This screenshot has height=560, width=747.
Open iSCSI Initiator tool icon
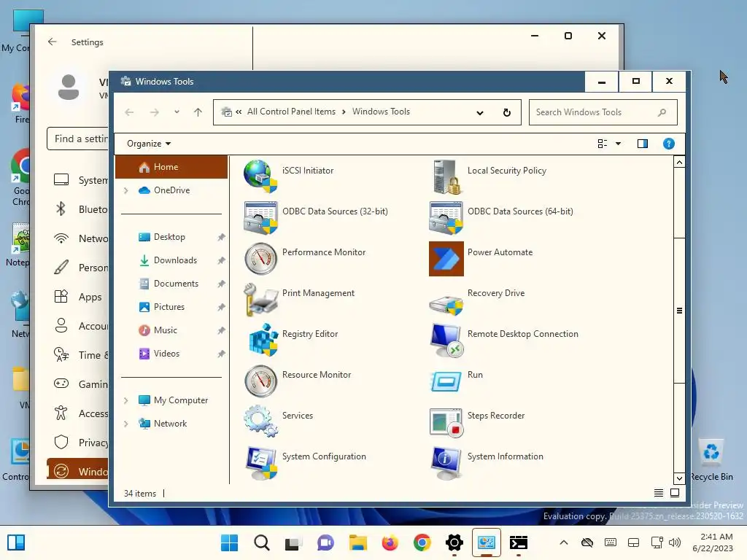260,176
